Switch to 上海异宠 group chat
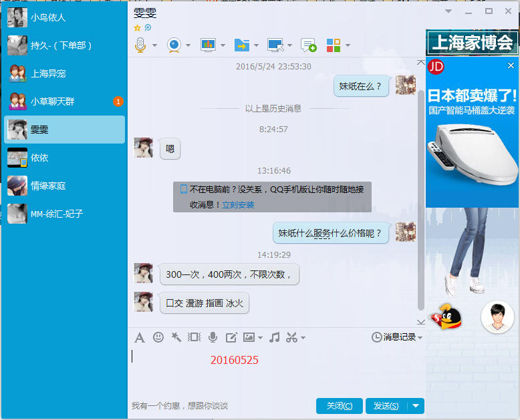This screenshot has width=520, height=420. 64,73
